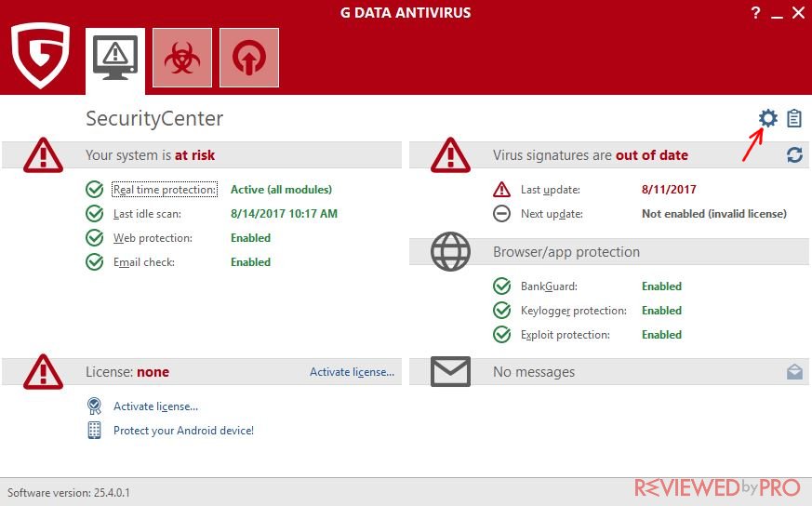This screenshot has height=506, width=812.
Task: Click the system at risk warning icon
Action: tap(43, 154)
